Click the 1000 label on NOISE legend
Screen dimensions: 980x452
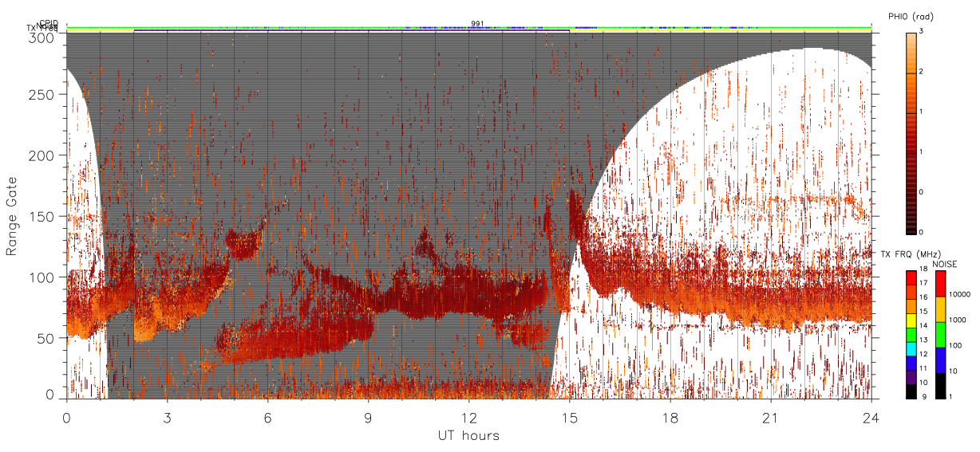pos(958,320)
